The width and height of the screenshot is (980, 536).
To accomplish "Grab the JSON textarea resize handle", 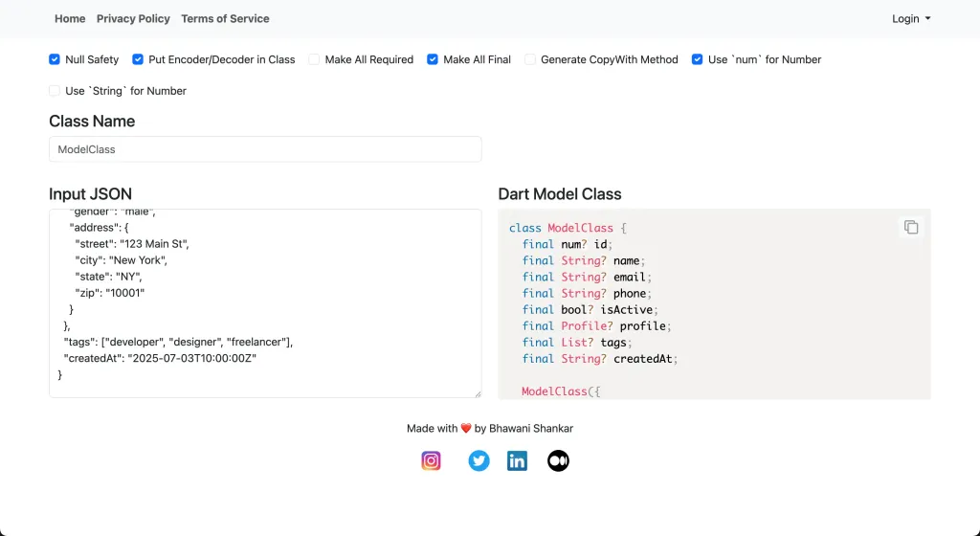I will pos(478,393).
